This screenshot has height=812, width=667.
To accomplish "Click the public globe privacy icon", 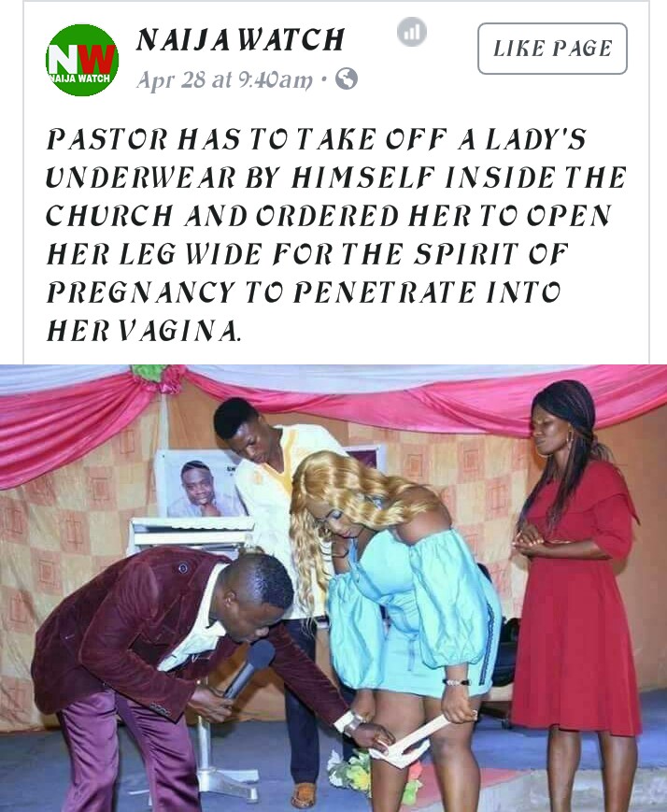I will pos(347,78).
